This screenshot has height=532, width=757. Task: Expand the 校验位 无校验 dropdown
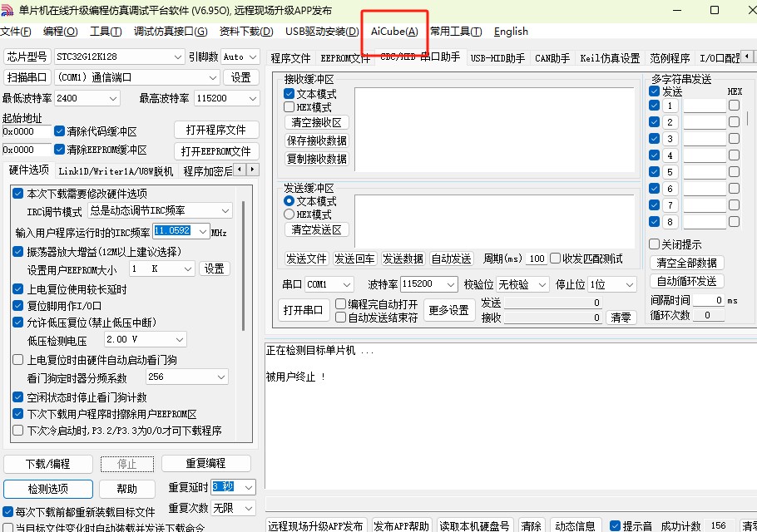[542, 284]
